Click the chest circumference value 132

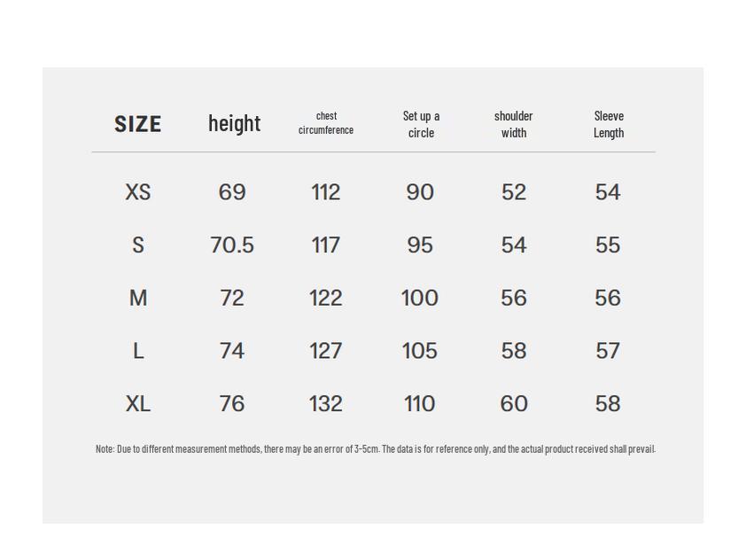pyautogui.click(x=326, y=404)
